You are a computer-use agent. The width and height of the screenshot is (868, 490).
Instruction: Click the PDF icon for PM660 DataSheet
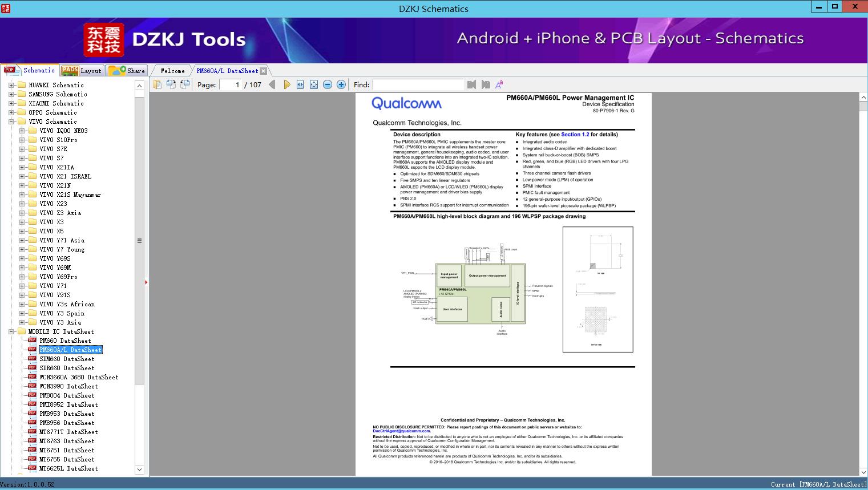coord(32,341)
